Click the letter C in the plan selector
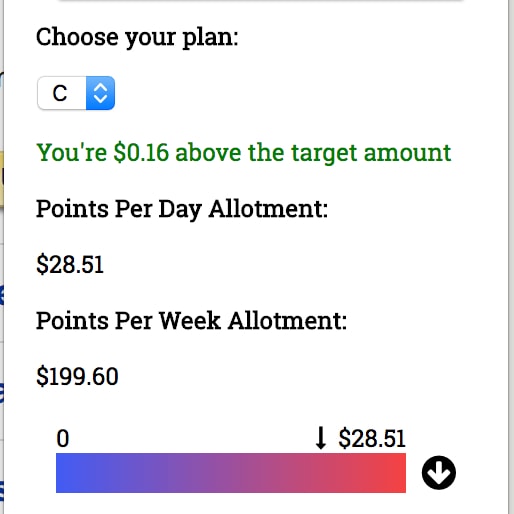This screenshot has width=514, height=514. 60,93
